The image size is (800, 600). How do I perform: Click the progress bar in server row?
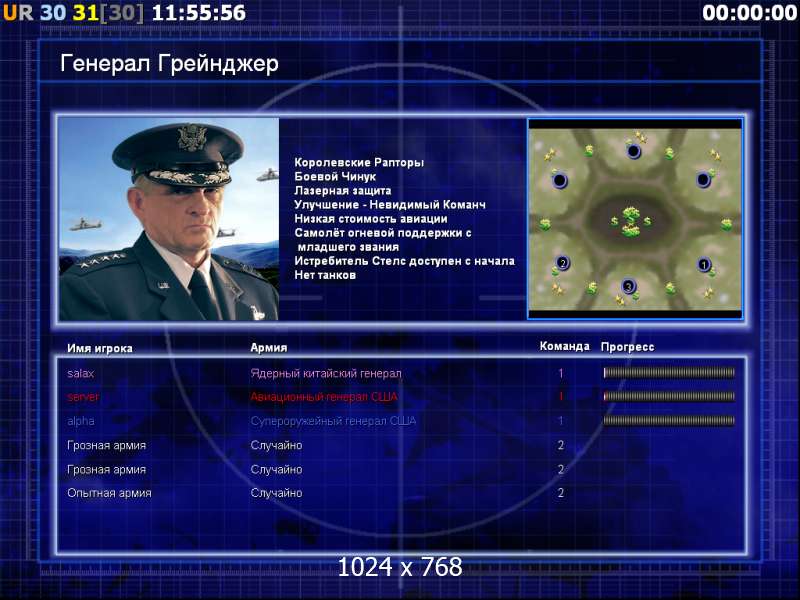(669, 396)
